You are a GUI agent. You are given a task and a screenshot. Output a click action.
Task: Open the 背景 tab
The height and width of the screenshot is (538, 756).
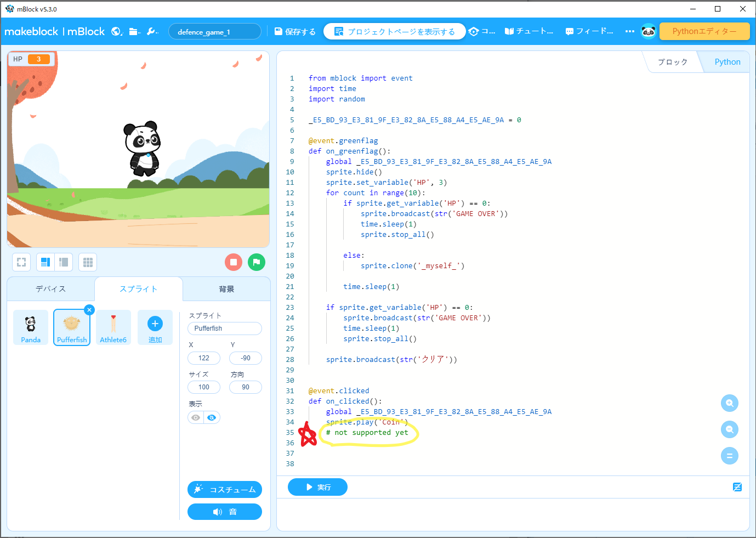(x=226, y=289)
